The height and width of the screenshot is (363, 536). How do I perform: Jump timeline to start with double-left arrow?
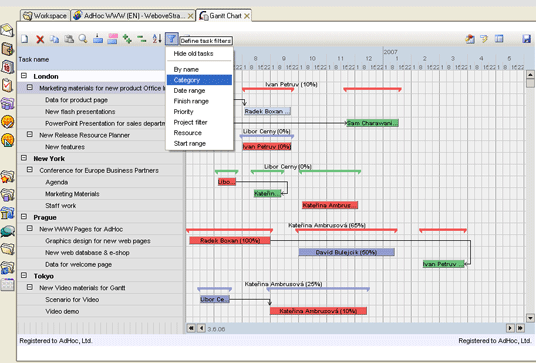tap(191, 328)
